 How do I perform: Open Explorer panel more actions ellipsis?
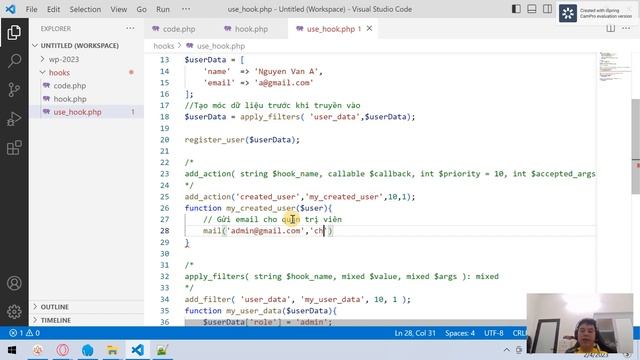130,28
